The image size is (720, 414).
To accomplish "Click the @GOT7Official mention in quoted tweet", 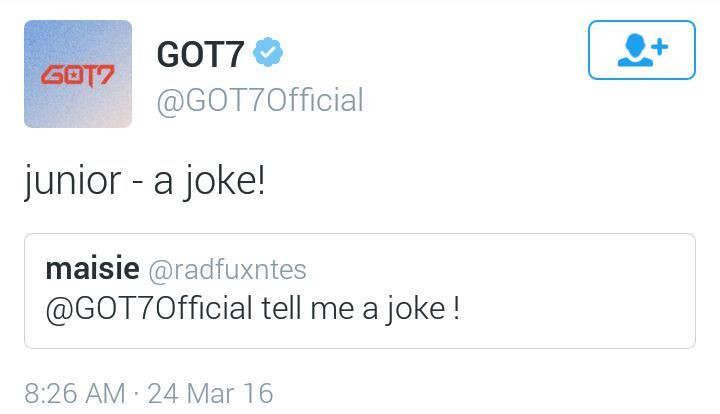I will coord(149,309).
